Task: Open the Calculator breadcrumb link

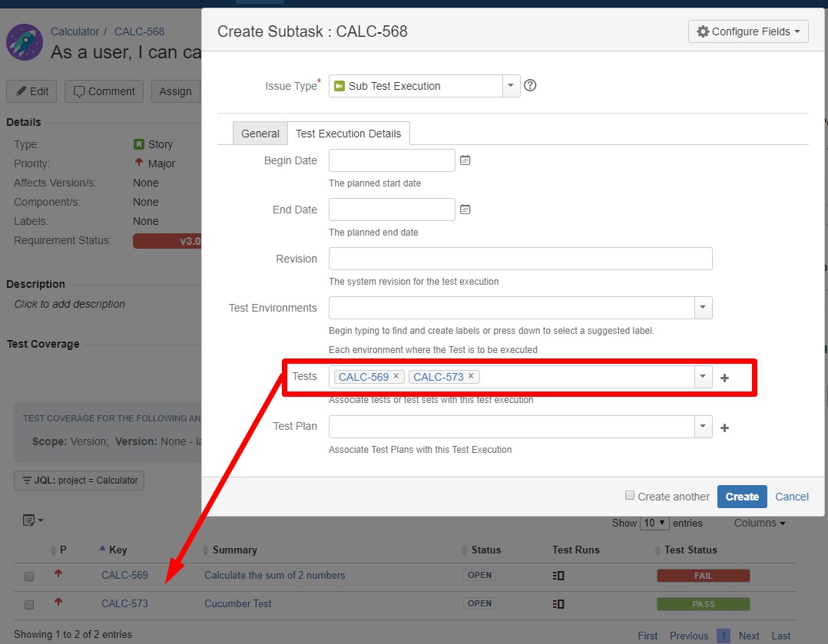Action: (75, 31)
